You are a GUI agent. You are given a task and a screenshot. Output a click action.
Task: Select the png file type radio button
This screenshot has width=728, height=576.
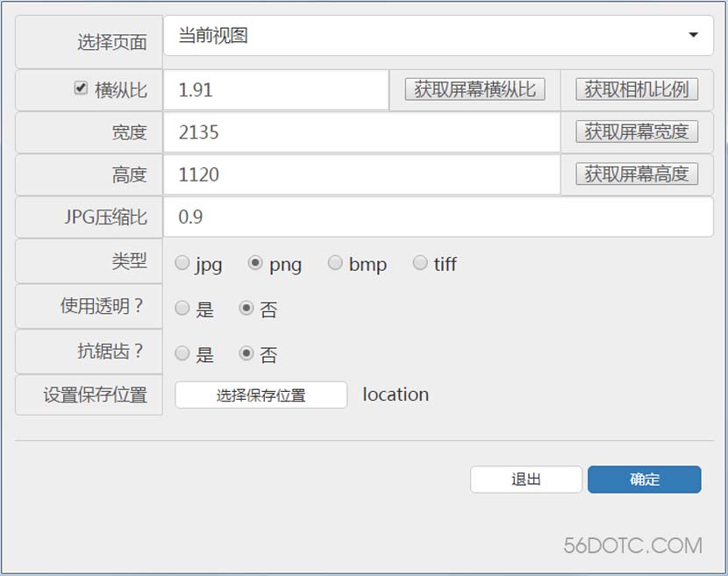[255, 263]
